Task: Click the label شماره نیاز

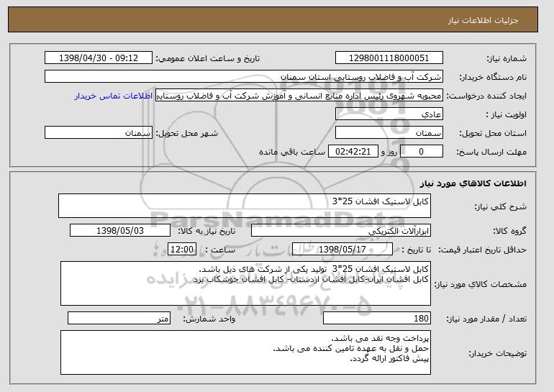Action: (x=507, y=59)
